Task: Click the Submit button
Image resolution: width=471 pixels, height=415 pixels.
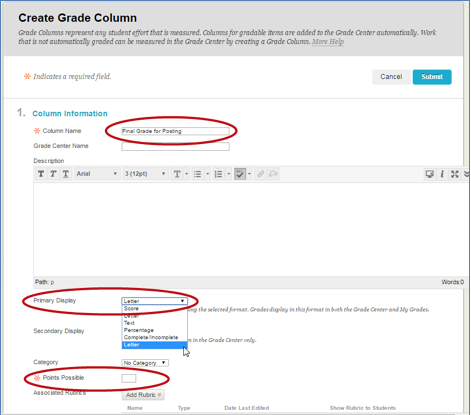Action: (x=432, y=77)
